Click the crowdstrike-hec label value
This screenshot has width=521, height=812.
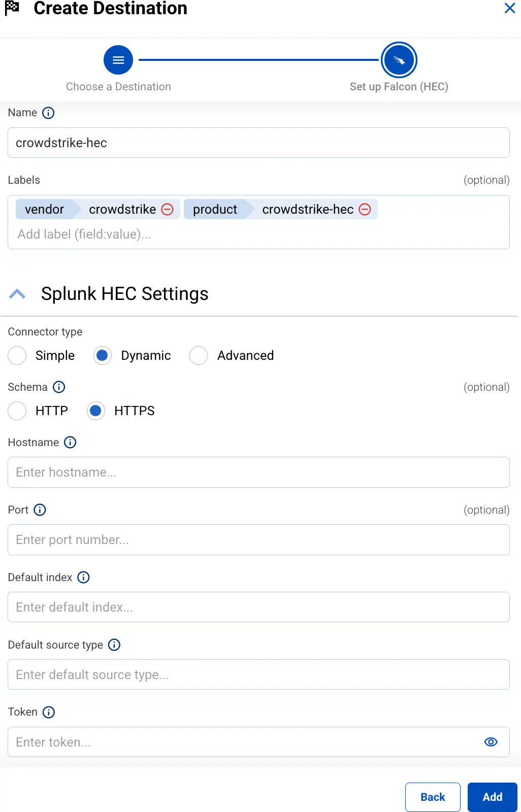tap(308, 209)
